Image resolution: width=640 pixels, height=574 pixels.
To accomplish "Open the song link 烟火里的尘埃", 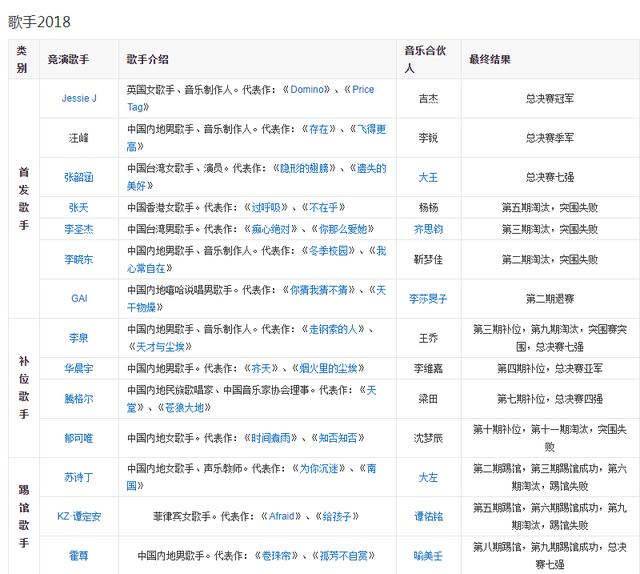I will (x=329, y=368).
